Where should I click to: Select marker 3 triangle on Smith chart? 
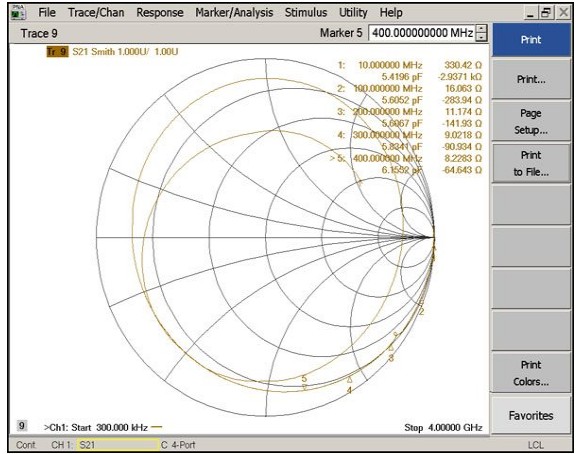[391, 348]
